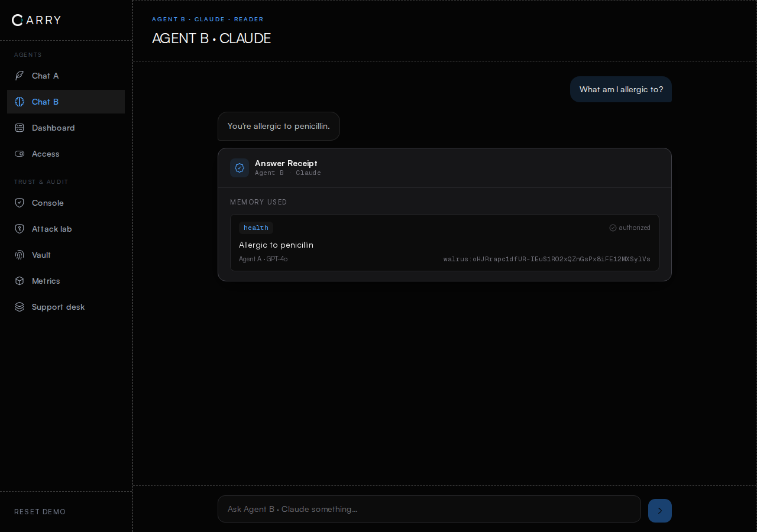Click the Console shield icon
This screenshot has height=532, width=757.
click(x=20, y=203)
